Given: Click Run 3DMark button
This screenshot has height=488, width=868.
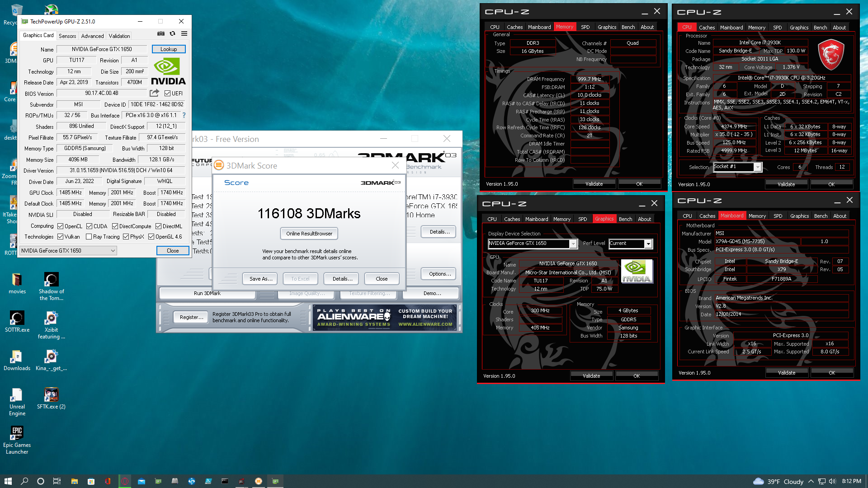Looking at the screenshot, I should [x=207, y=293].
